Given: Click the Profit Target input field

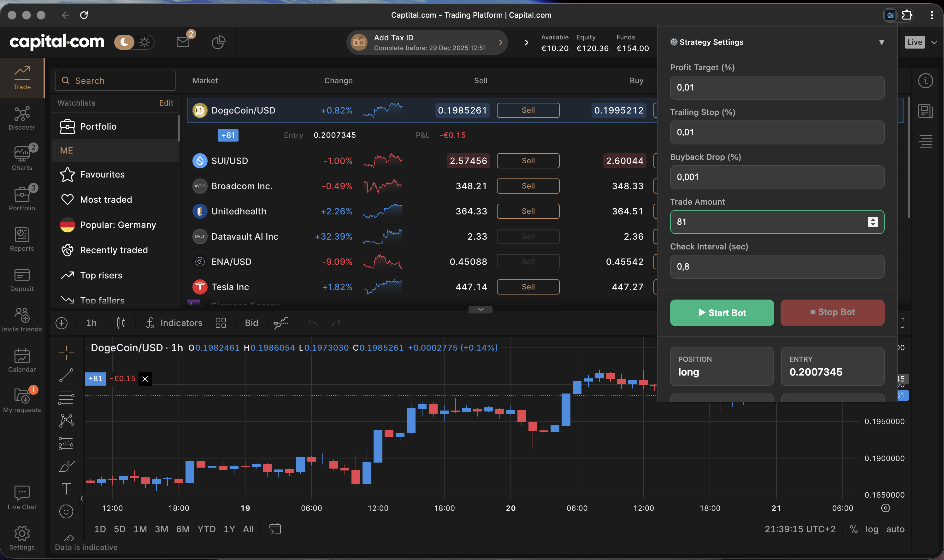Looking at the screenshot, I should point(776,87).
